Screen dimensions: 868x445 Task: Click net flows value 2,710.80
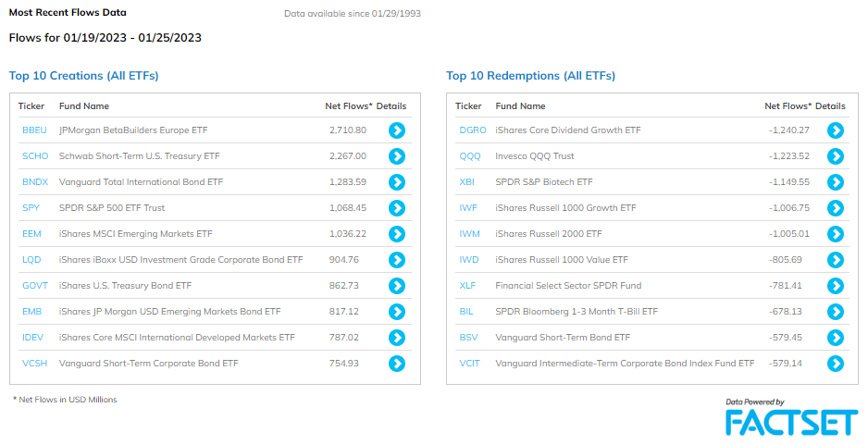pyautogui.click(x=348, y=130)
